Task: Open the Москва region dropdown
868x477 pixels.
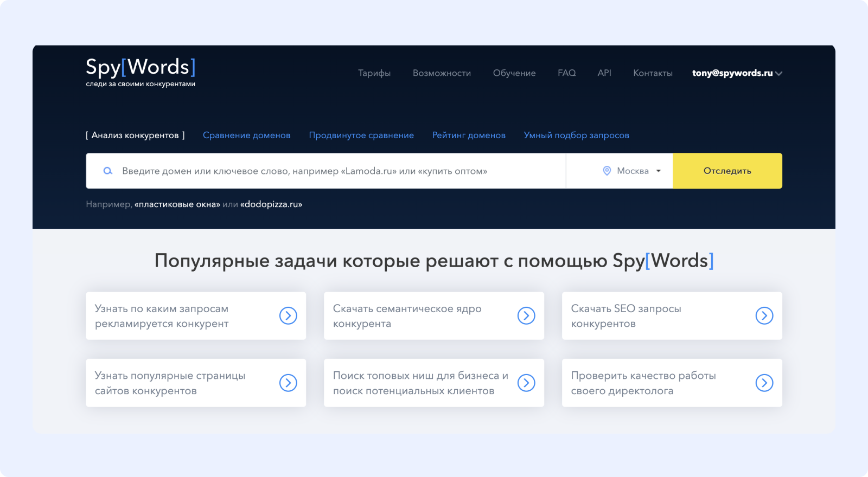Action: pyautogui.click(x=620, y=171)
